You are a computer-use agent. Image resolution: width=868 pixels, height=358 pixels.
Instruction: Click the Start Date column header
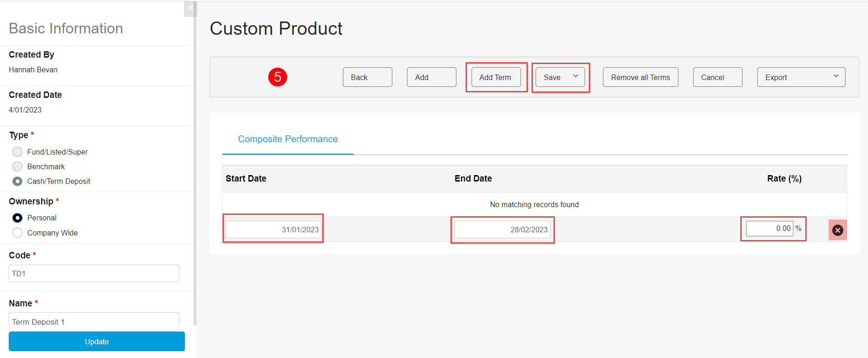coord(246,178)
